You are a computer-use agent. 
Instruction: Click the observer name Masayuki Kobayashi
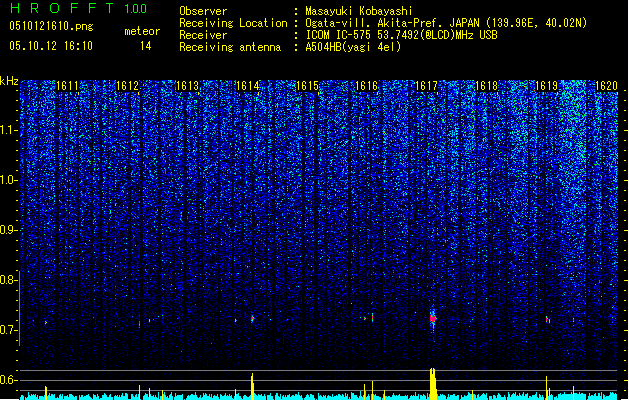click(x=359, y=11)
